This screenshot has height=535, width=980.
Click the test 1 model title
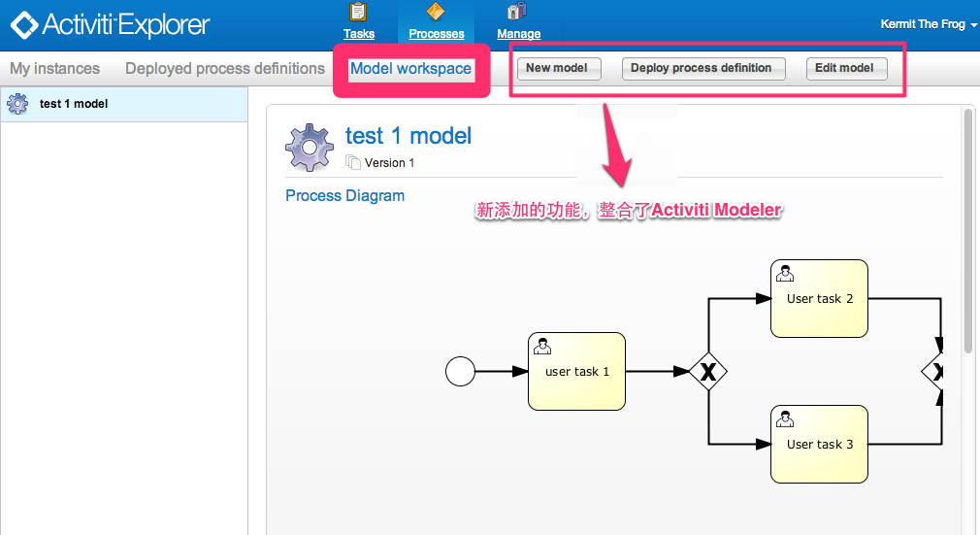coord(408,136)
